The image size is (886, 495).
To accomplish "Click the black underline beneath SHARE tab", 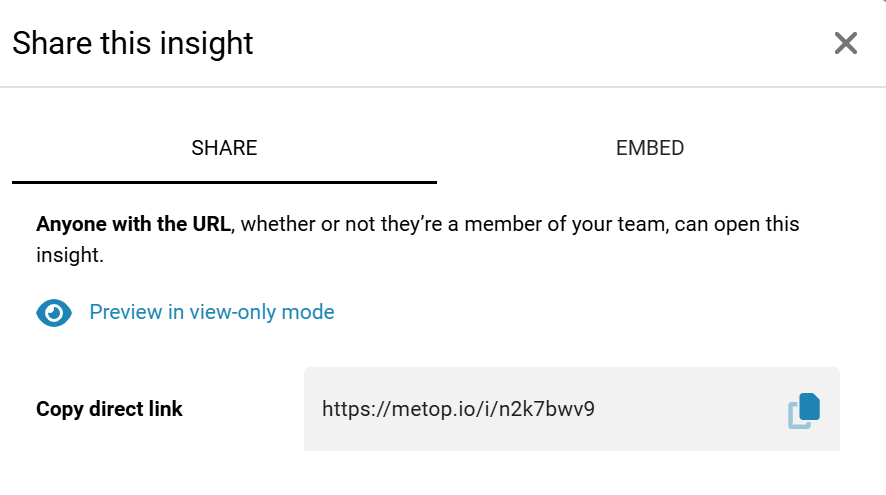I will (224, 182).
